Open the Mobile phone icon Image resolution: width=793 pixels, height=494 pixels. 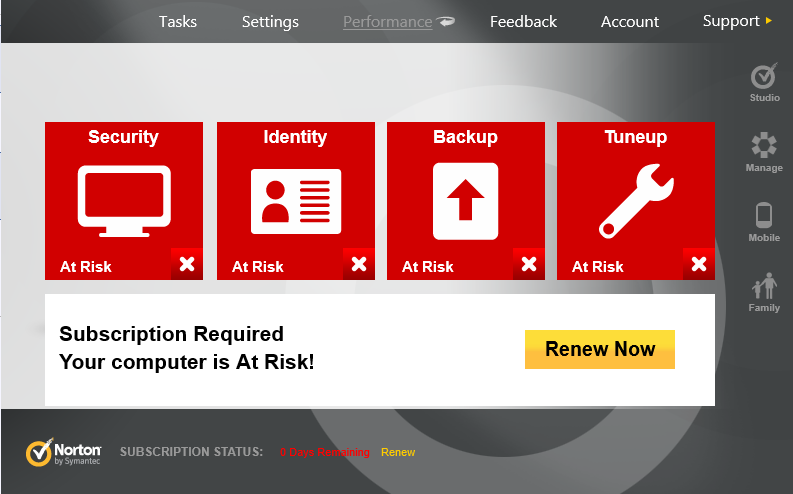tap(764, 215)
